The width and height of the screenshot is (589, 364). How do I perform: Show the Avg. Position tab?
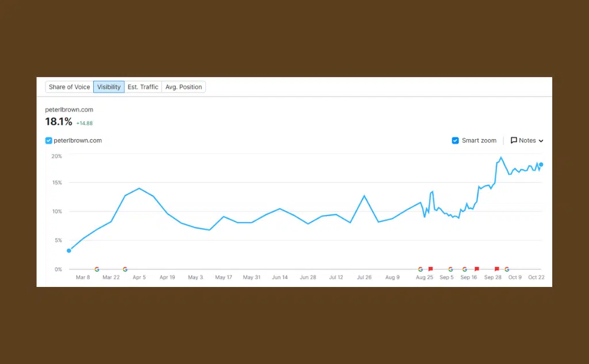[183, 87]
